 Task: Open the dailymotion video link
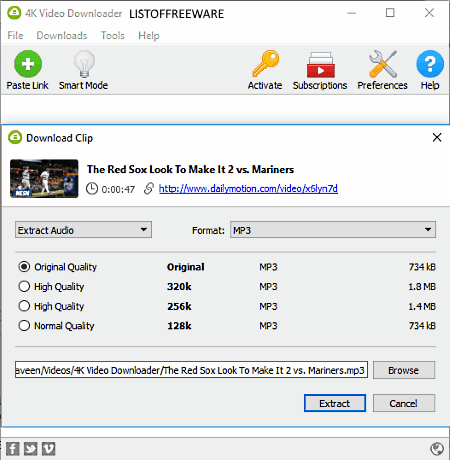tap(248, 189)
